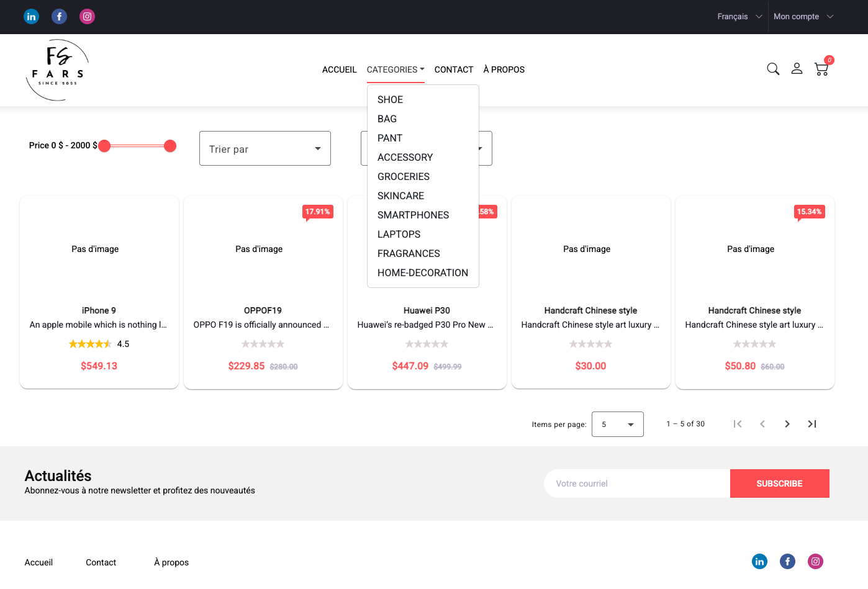868x589 pixels.
Task: Change items per page dropdown
Action: pyautogui.click(x=617, y=425)
